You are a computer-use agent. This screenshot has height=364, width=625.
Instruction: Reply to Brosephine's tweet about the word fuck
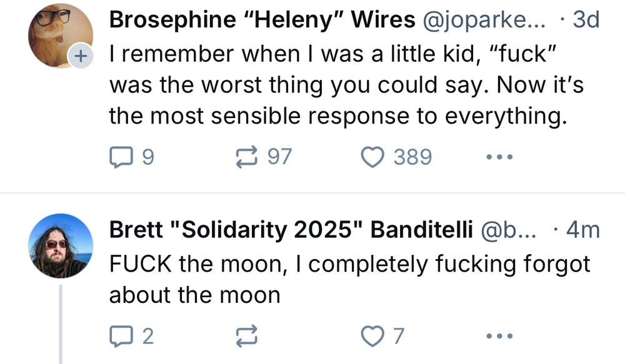tap(122, 157)
